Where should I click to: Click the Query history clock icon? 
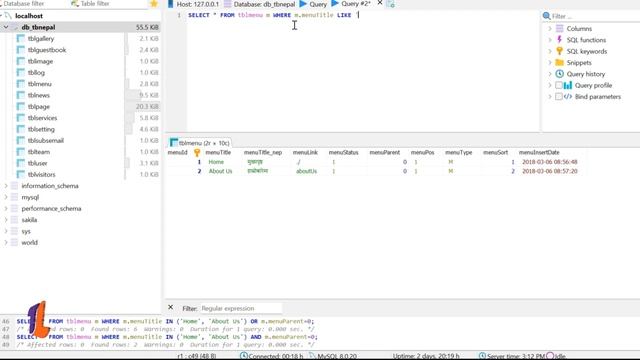click(560, 74)
